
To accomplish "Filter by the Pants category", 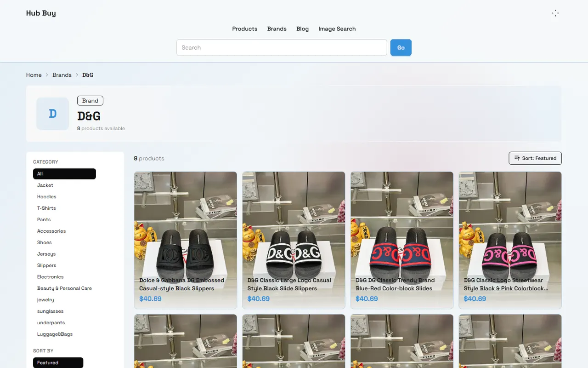I will pyautogui.click(x=44, y=220).
